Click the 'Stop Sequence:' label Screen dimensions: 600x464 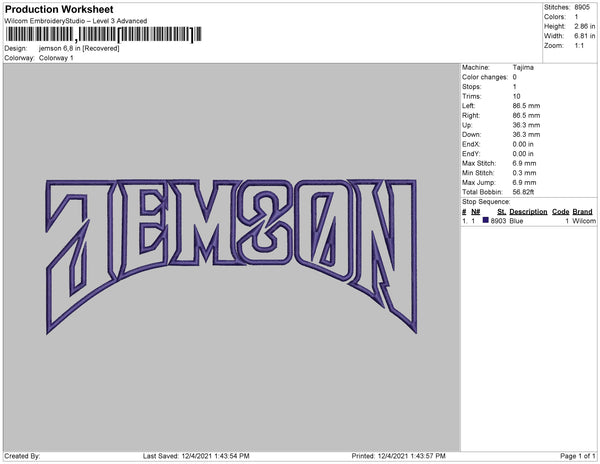pos(486,202)
